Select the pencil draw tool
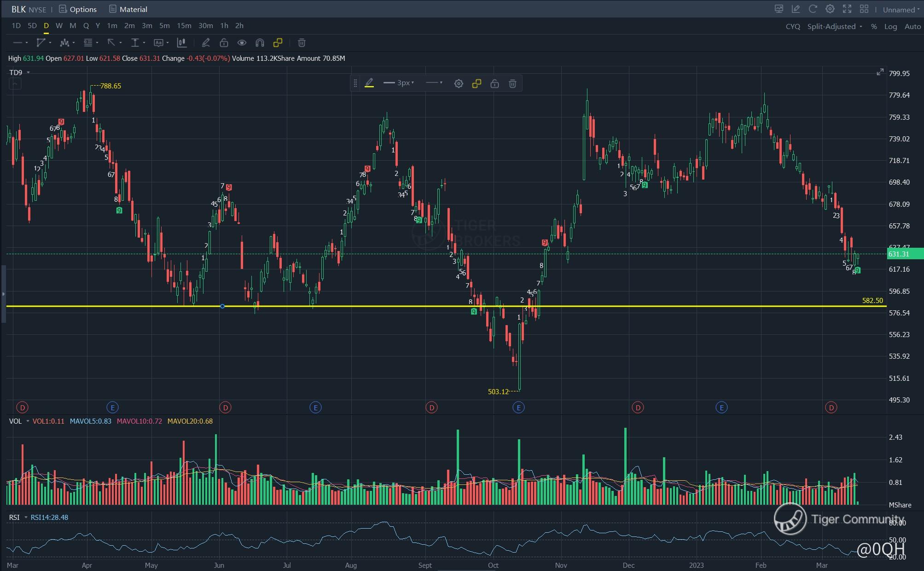The image size is (924, 571). click(x=206, y=43)
